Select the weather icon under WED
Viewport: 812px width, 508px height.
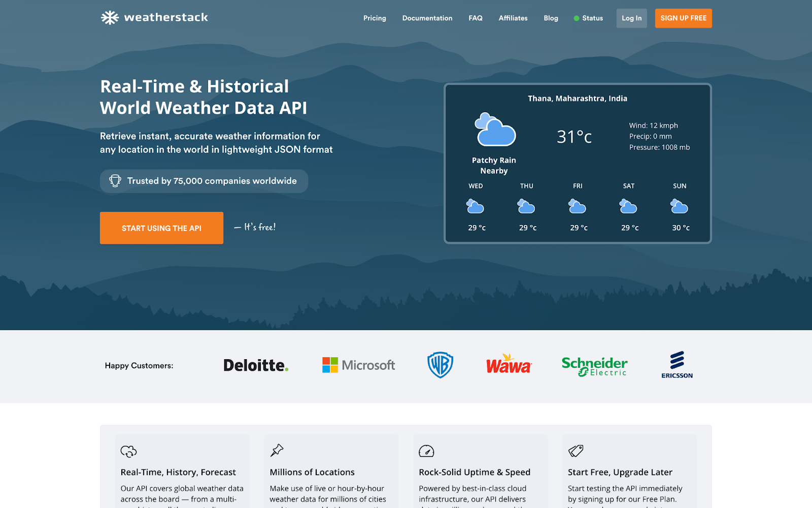[x=476, y=206]
